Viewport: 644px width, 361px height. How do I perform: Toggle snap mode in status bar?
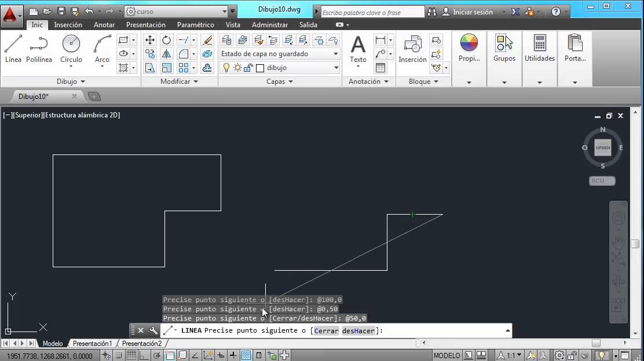coord(119,356)
